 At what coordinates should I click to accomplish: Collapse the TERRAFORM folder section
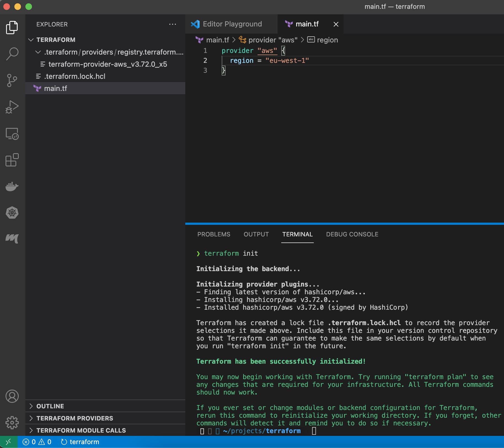click(105, 40)
